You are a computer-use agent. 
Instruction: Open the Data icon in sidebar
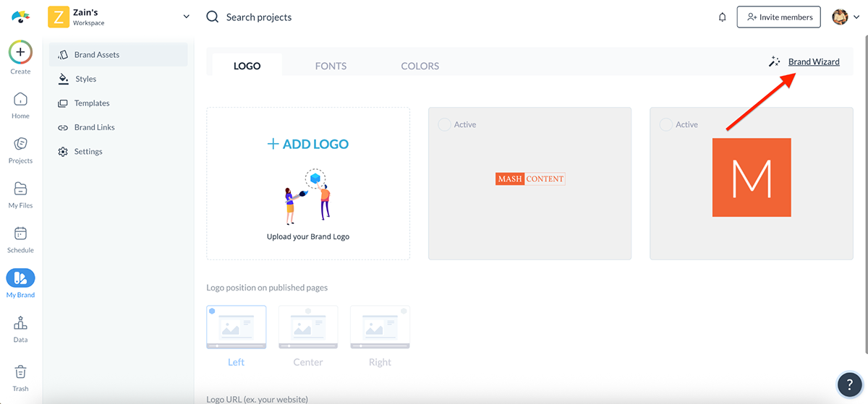20,324
